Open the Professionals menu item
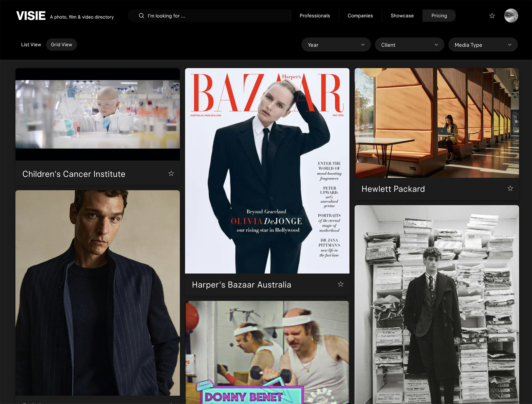The width and height of the screenshot is (532, 404). [315, 16]
